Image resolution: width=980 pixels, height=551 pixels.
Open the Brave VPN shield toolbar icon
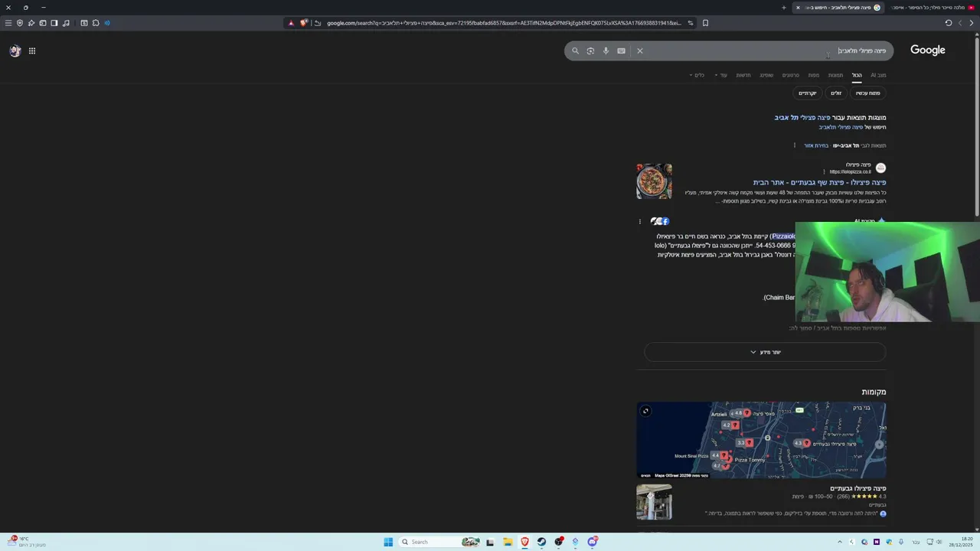coord(20,23)
